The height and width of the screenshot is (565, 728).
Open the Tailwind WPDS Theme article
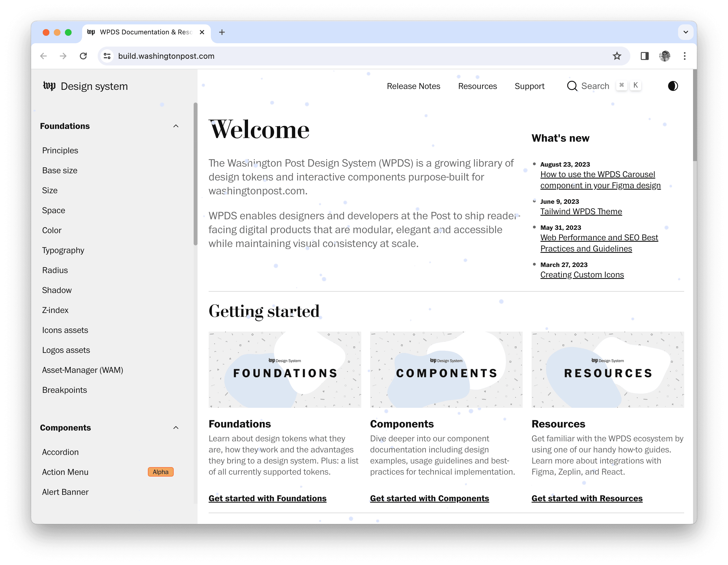click(581, 211)
